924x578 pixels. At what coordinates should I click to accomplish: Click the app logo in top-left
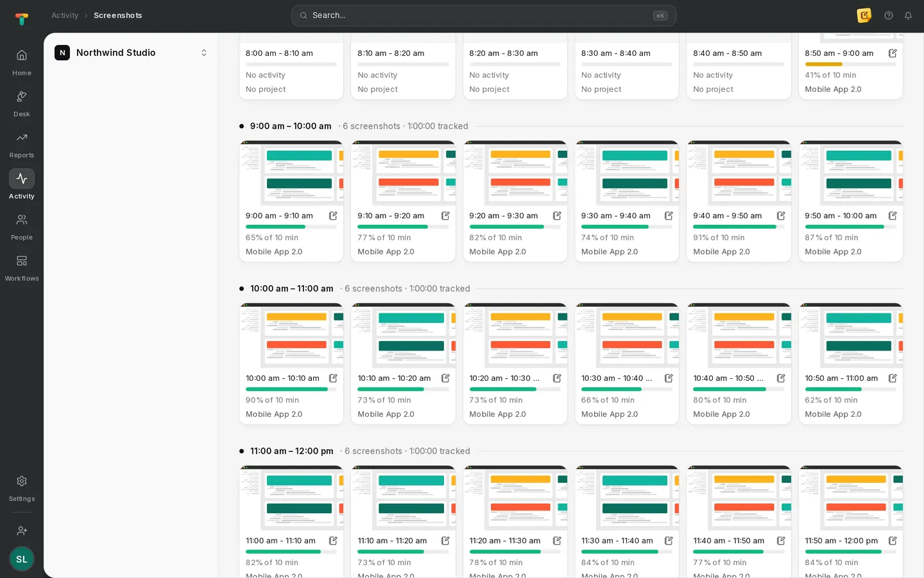(x=22, y=19)
